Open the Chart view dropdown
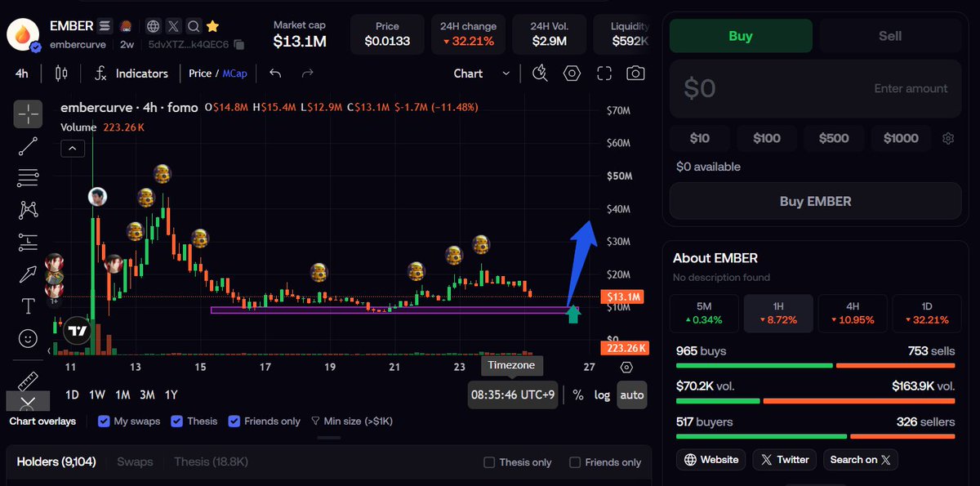 (x=482, y=74)
